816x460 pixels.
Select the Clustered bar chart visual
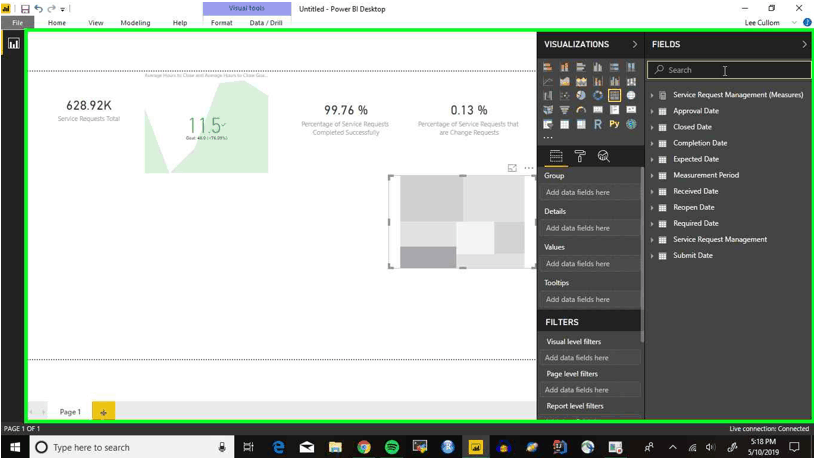tap(581, 67)
